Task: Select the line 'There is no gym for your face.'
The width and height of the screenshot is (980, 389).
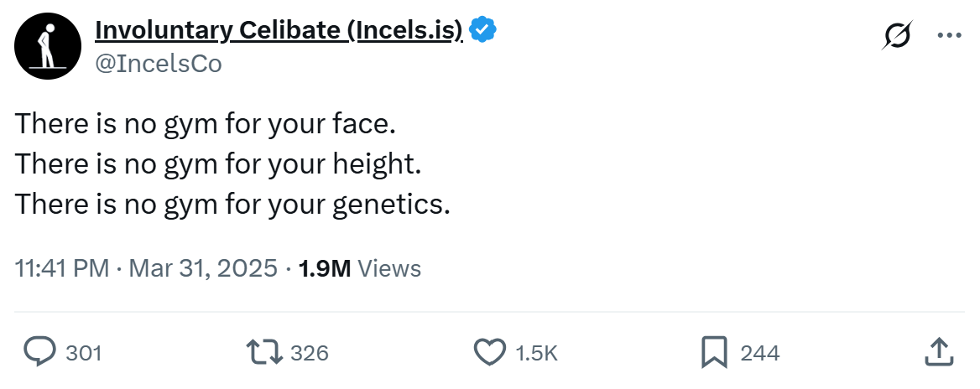Action: [x=206, y=124]
